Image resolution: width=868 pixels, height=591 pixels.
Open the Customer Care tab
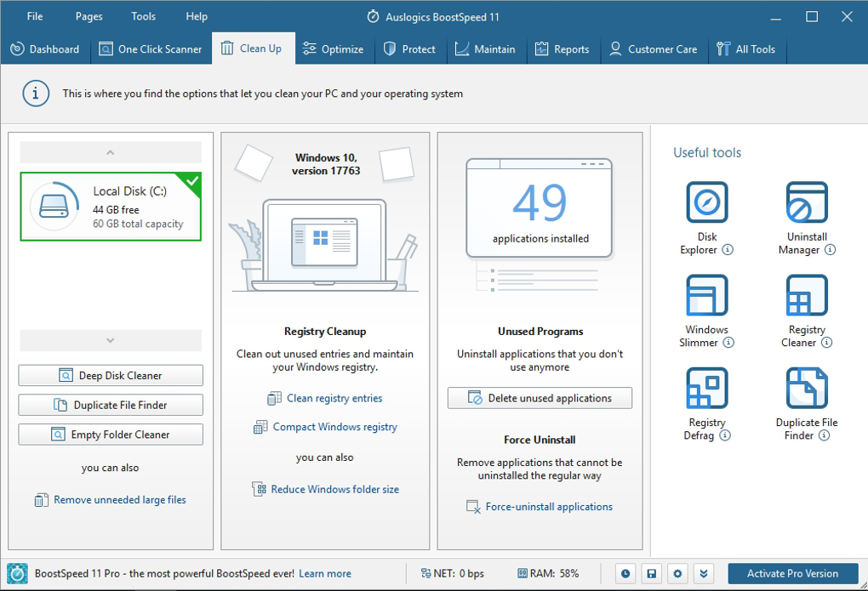[x=654, y=49]
